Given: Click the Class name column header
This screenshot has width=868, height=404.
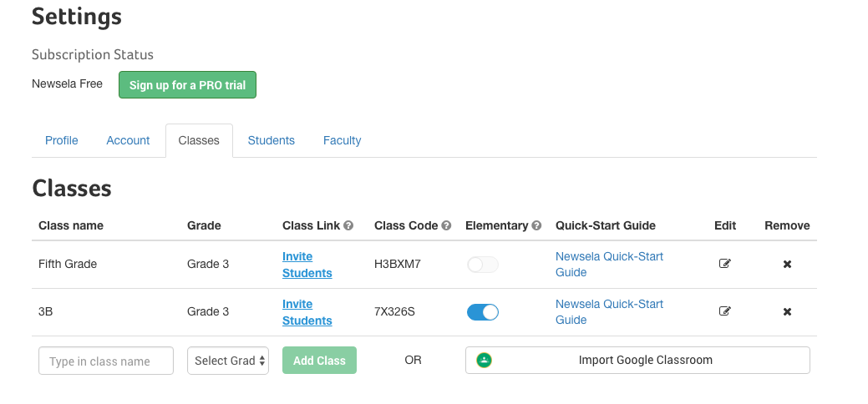Looking at the screenshot, I should click(71, 226).
